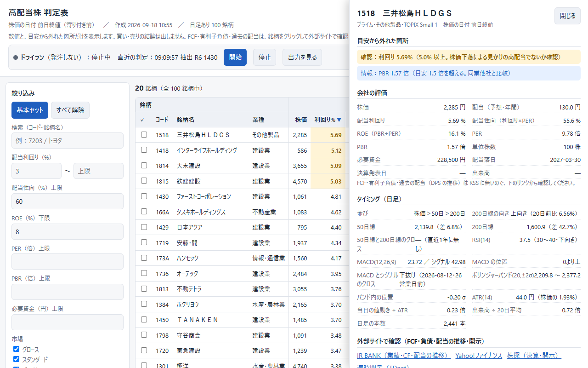Click the 銘柄 group header
588x368 pixels.
146,105
